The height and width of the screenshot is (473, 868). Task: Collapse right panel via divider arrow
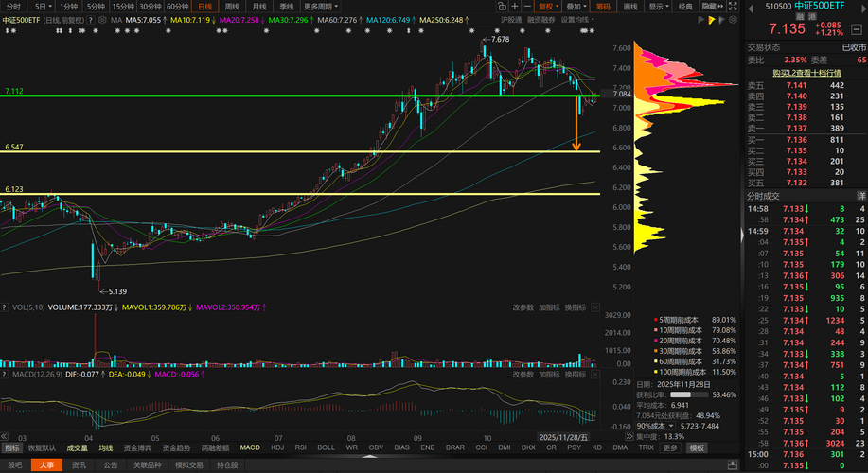pyautogui.click(x=742, y=236)
